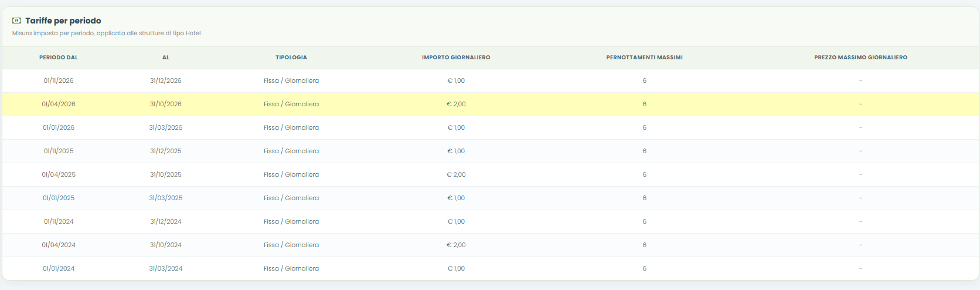Click the € 2,00 amount in the 01/04/2025 row
Image resolution: width=980 pixels, height=290 pixels.
[x=456, y=174]
